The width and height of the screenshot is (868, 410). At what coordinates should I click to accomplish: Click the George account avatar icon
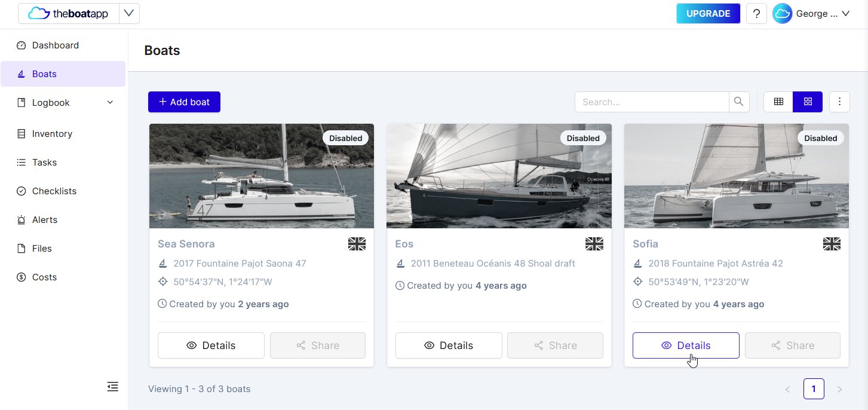pos(782,14)
